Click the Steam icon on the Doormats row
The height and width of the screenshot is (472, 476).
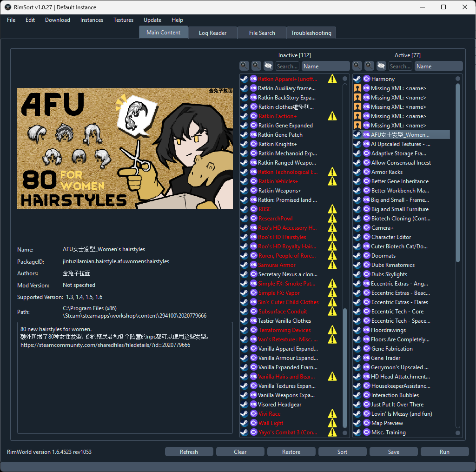357,256
